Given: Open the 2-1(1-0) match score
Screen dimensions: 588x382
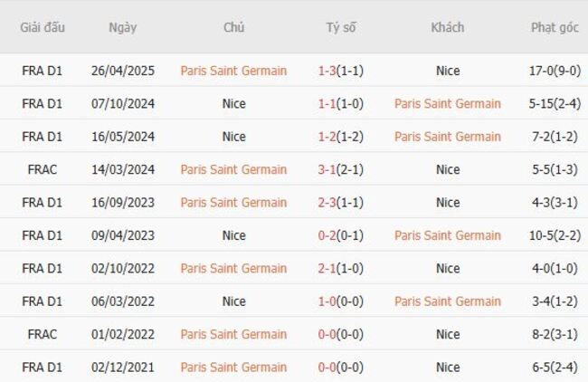Looking at the screenshot, I should point(341,268).
